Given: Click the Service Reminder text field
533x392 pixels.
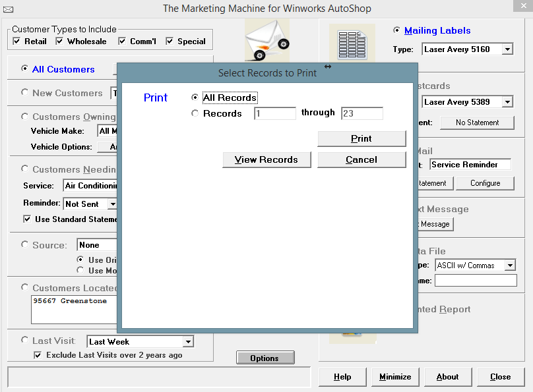Looking at the screenshot, I should [x=471, y=165].
